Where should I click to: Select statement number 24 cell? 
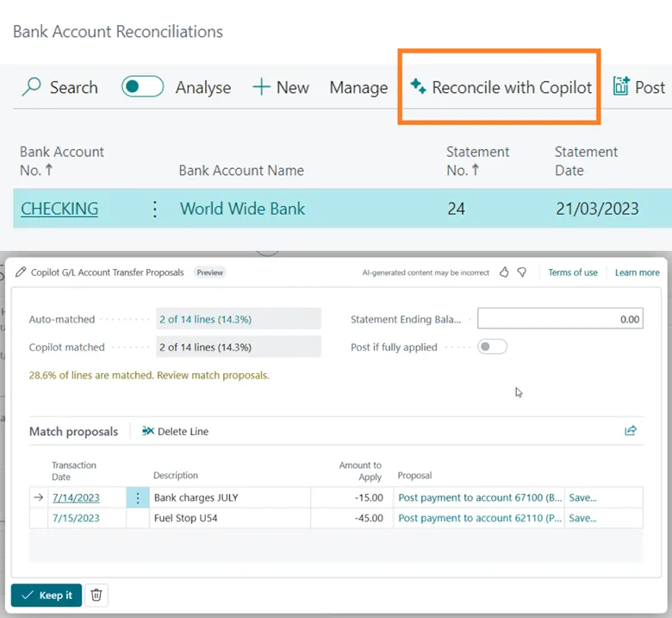(456, 209)
